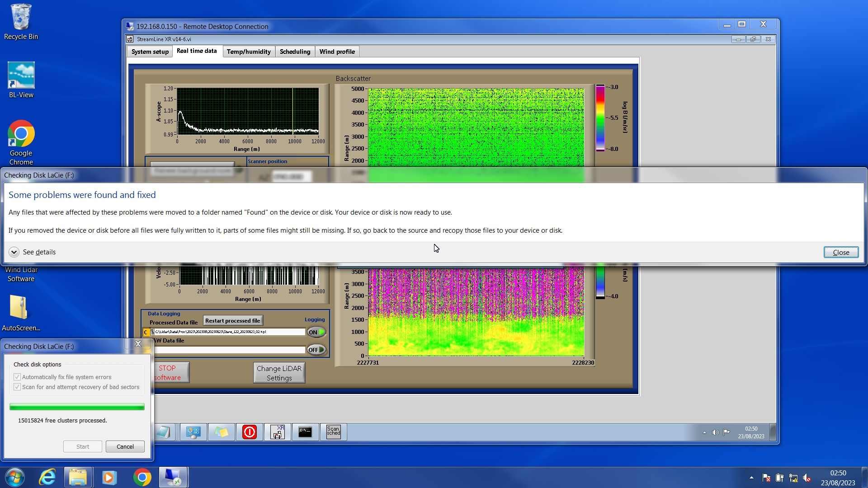Switch to the Wind profile tab
The image size is (868, 488).
[337, 52]
